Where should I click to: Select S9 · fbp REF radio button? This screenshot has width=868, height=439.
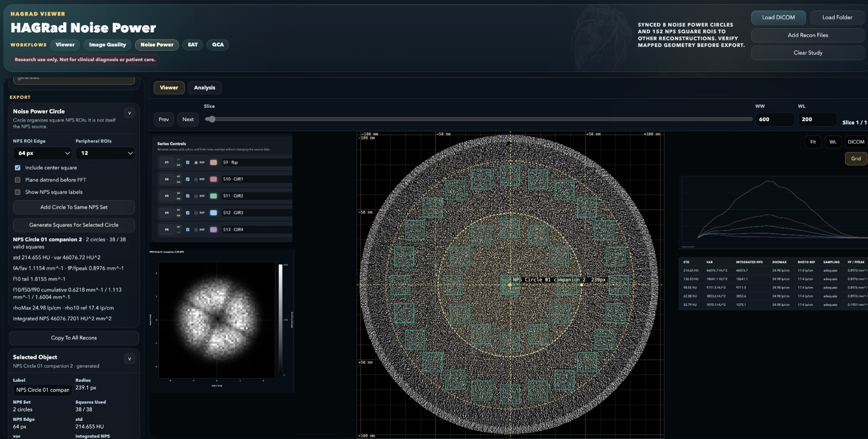(196, 163)
